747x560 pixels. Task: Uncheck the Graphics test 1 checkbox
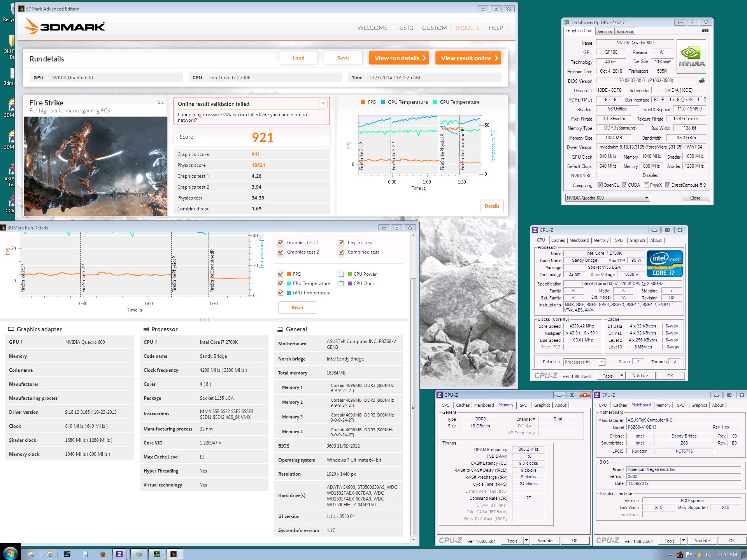[281, 243]
